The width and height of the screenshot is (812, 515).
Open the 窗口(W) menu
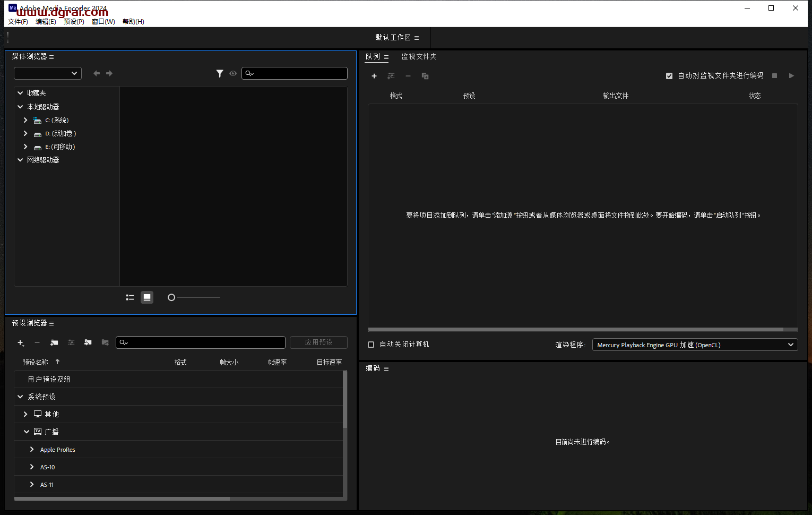click(103, 22)
